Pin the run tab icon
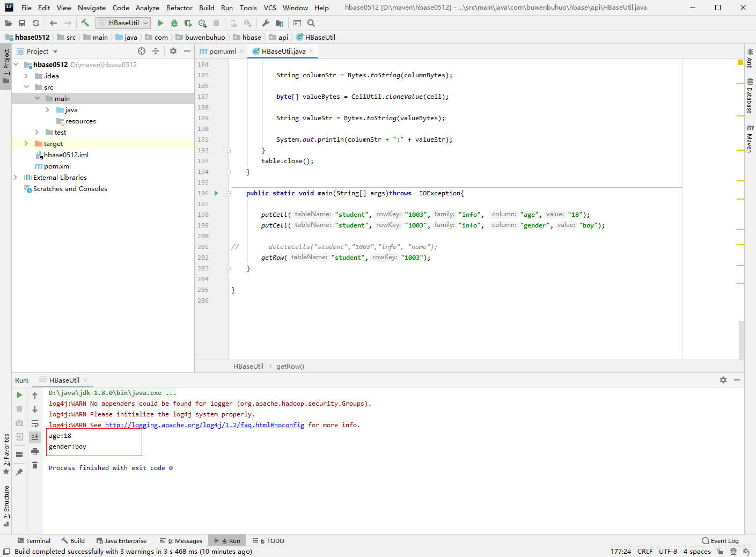 (19, 472)
